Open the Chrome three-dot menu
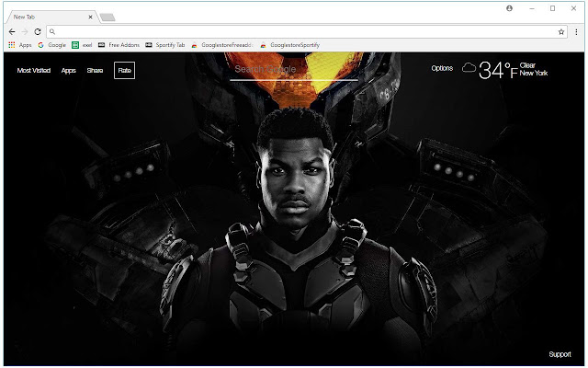 [576, 32]
